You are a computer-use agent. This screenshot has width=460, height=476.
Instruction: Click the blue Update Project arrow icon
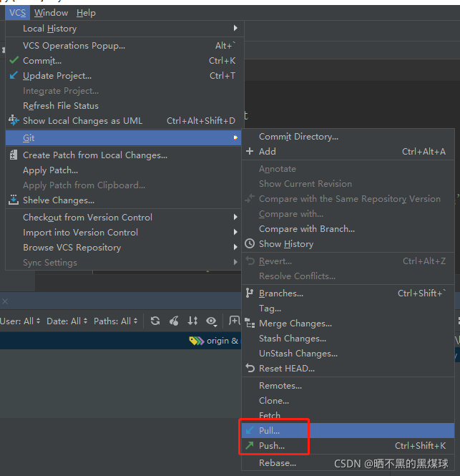[14, 75]
